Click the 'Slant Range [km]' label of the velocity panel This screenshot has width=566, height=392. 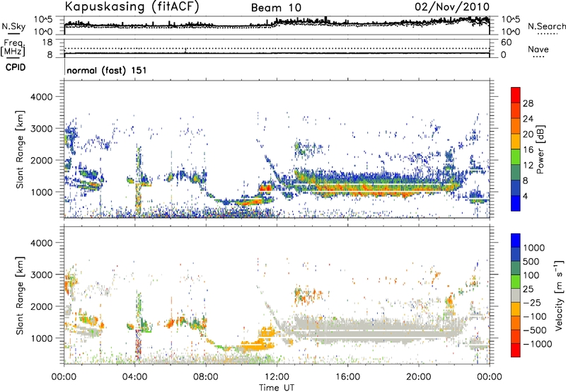pos(21,295)
